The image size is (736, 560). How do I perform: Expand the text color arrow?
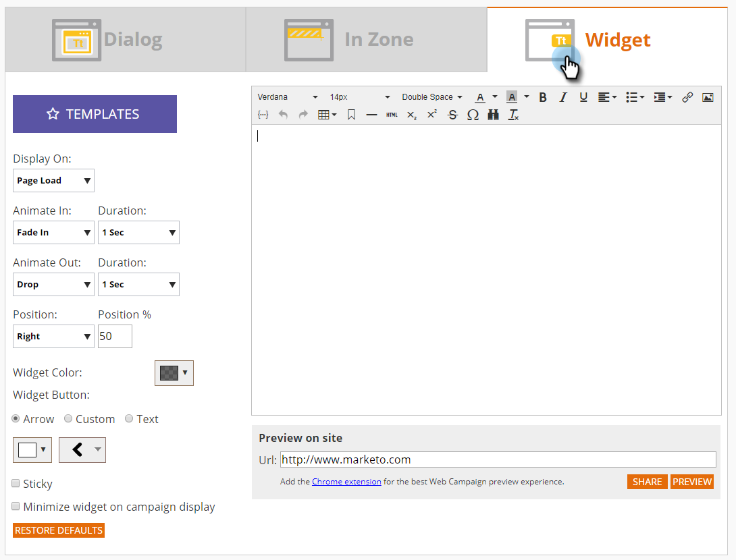(x=495, y=96)
